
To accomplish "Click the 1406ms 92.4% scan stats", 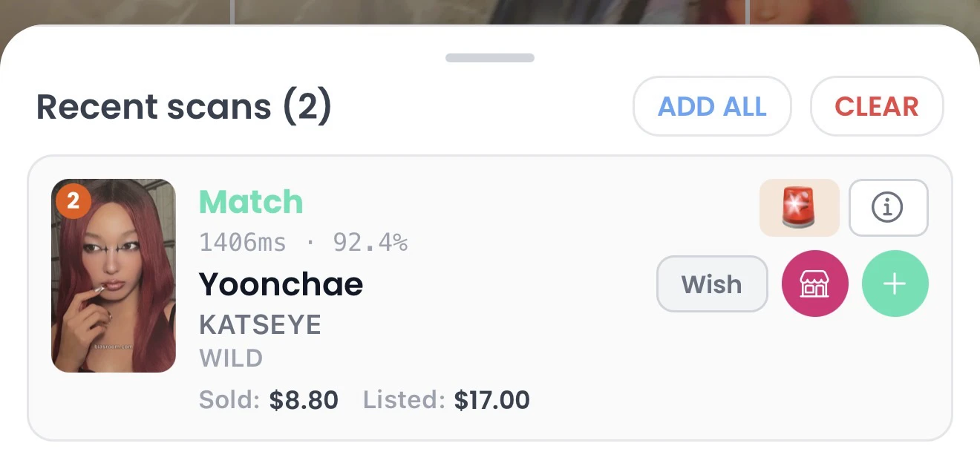I will [x=303, y=243].
